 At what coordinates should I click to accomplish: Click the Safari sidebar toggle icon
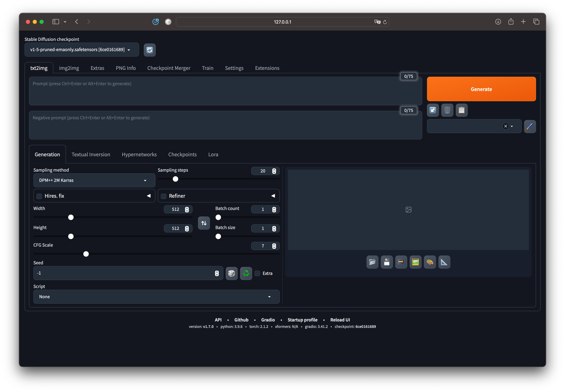56,22
